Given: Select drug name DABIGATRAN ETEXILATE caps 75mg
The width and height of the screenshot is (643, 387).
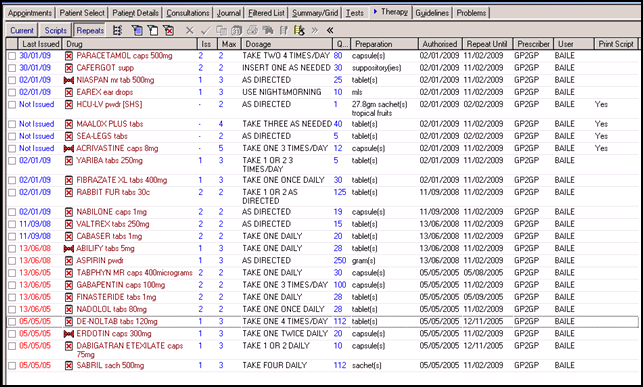Looking at the screenshot, I should [x=130, y=350].
